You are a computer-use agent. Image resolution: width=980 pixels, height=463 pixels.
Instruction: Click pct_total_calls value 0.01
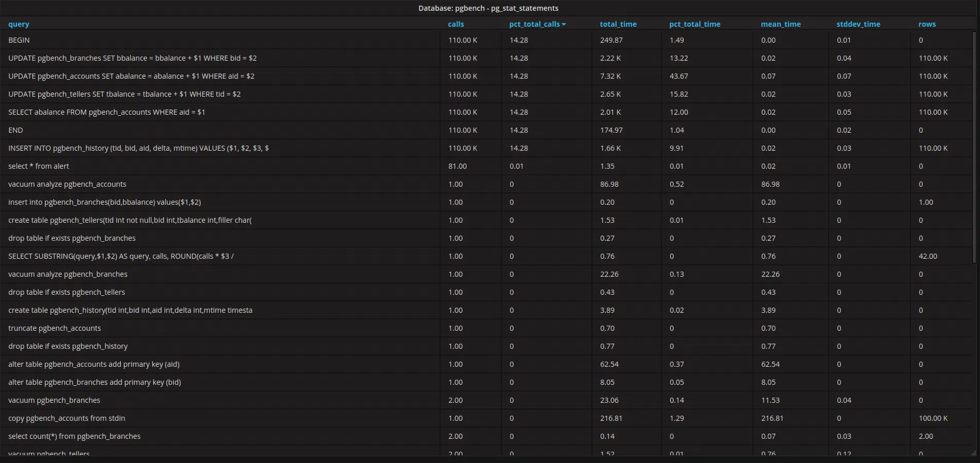[516, 166]
